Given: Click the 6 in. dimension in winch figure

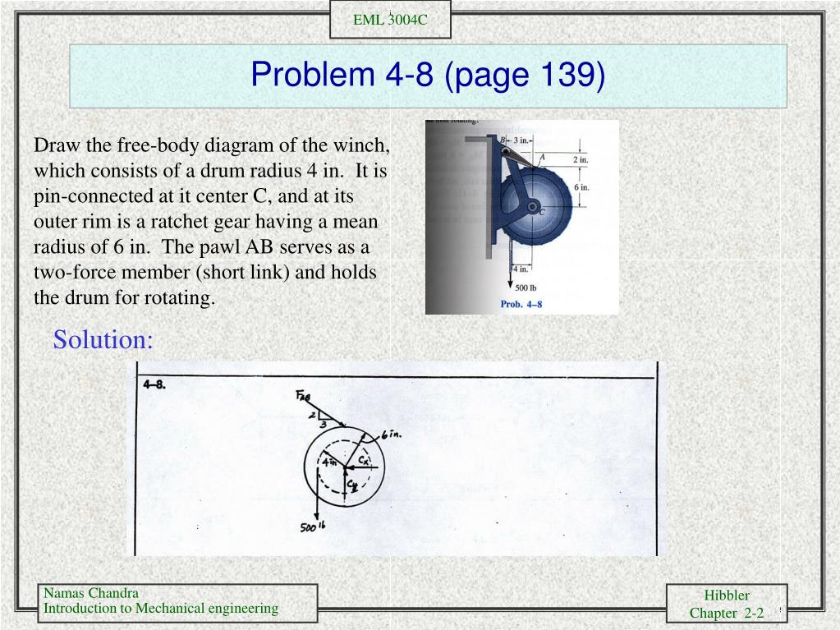Looking at the screenshot, I should (x=582, y=187).
